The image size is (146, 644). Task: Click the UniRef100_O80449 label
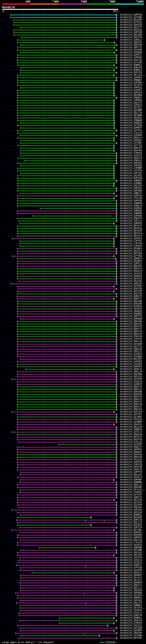(131, 590)
